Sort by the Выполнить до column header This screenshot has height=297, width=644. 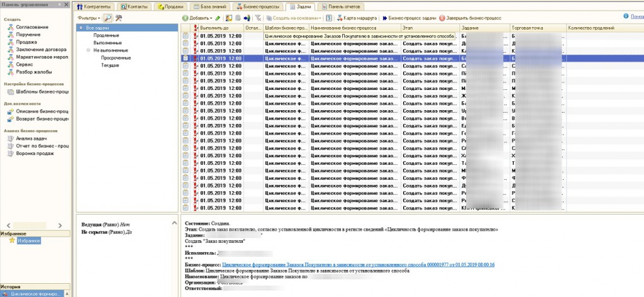pyautogui.click(x=221, y=28)
